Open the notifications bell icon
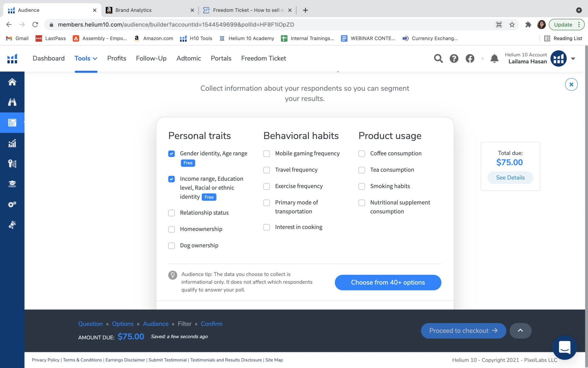588x368 pixels. 494,58
